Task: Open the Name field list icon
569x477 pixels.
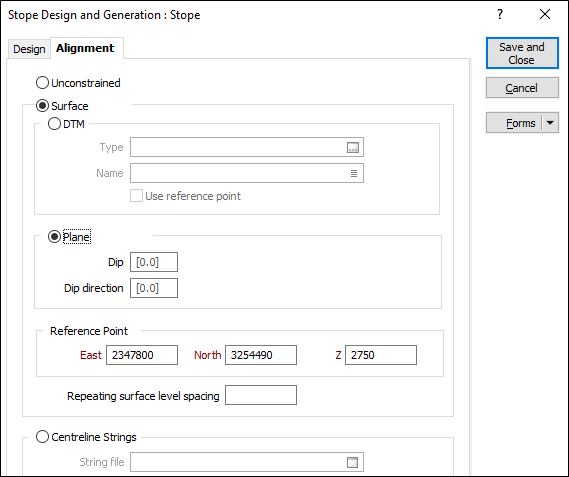Action: click(x=354, y=174)
